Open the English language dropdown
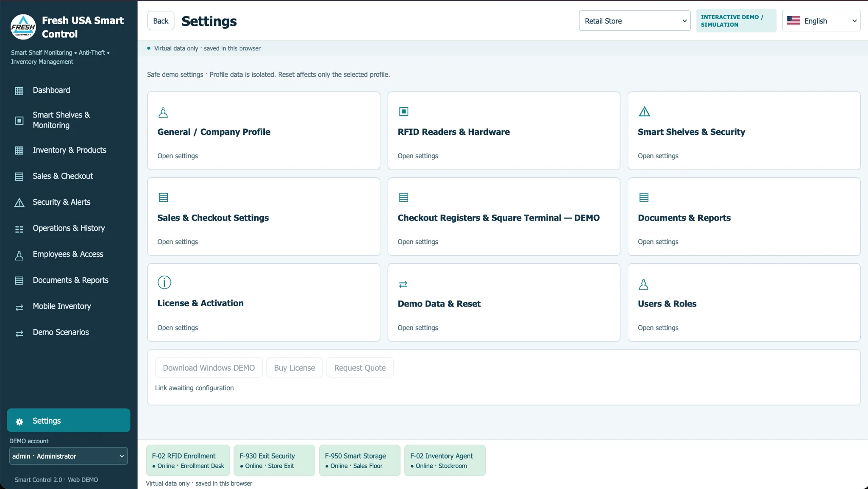This screenshot has width=868, height=489. (x=821, y=21)
